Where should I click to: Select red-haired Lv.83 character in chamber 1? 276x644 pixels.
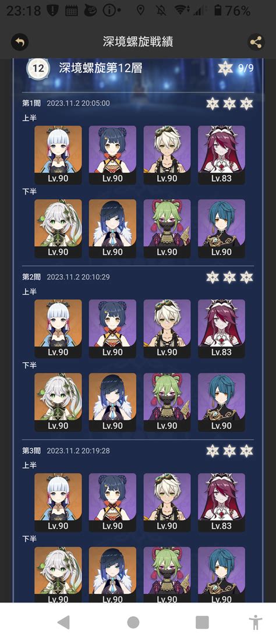pos(221,155)
